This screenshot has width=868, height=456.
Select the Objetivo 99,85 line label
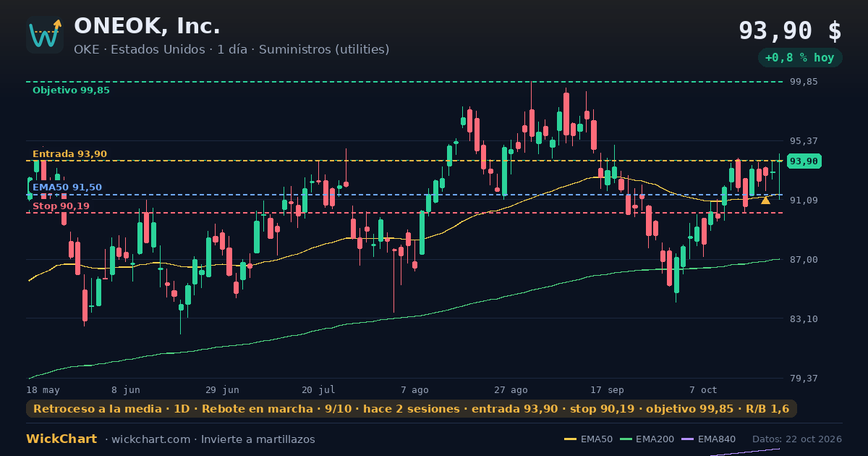pos(71,90)
